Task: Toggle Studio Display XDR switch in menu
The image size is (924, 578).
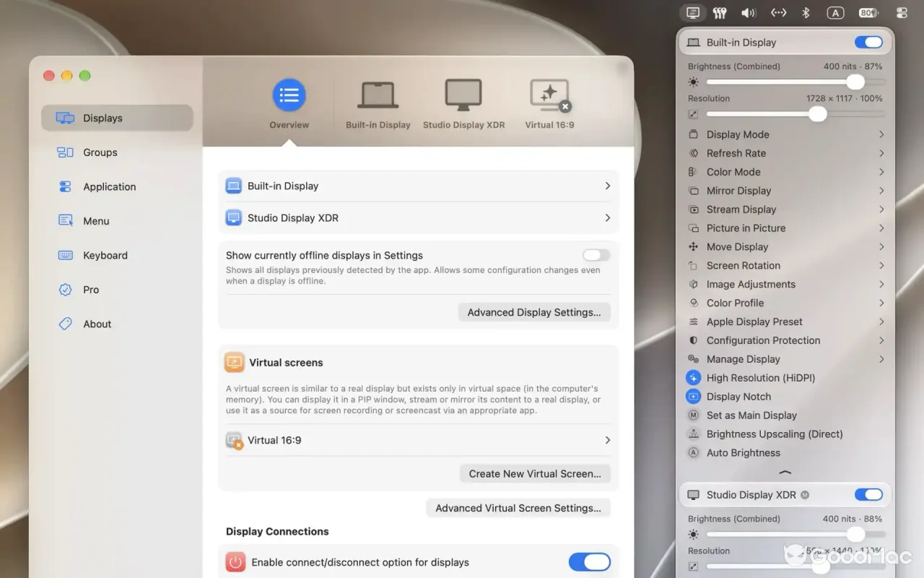Action: click(868, 495)
